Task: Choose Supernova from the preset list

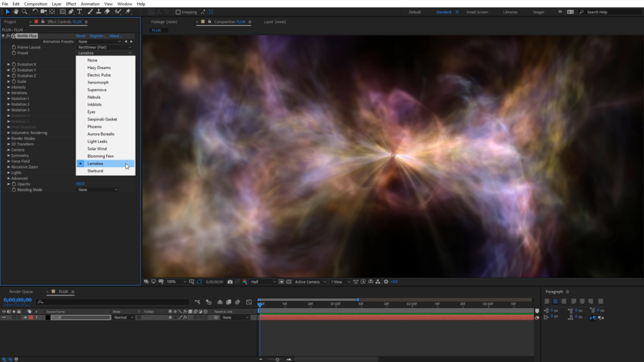Action: click(97, 90)
